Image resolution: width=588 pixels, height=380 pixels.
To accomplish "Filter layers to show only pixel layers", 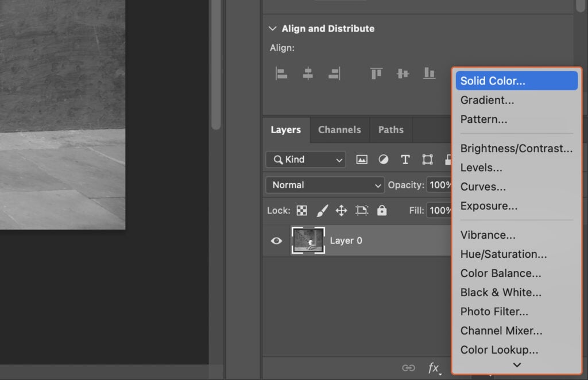I will tap(362, 159).
